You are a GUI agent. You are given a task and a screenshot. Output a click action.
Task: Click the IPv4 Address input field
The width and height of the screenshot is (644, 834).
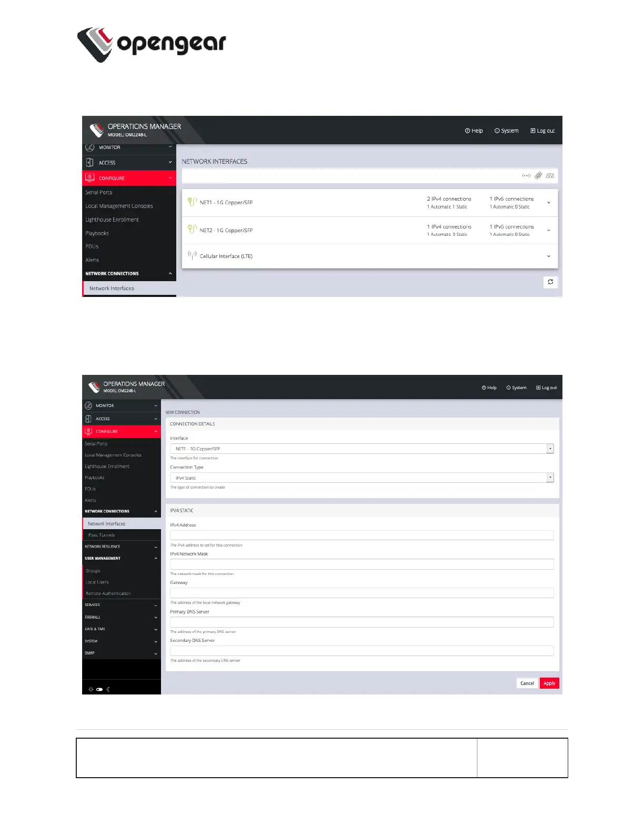(362, 535)
